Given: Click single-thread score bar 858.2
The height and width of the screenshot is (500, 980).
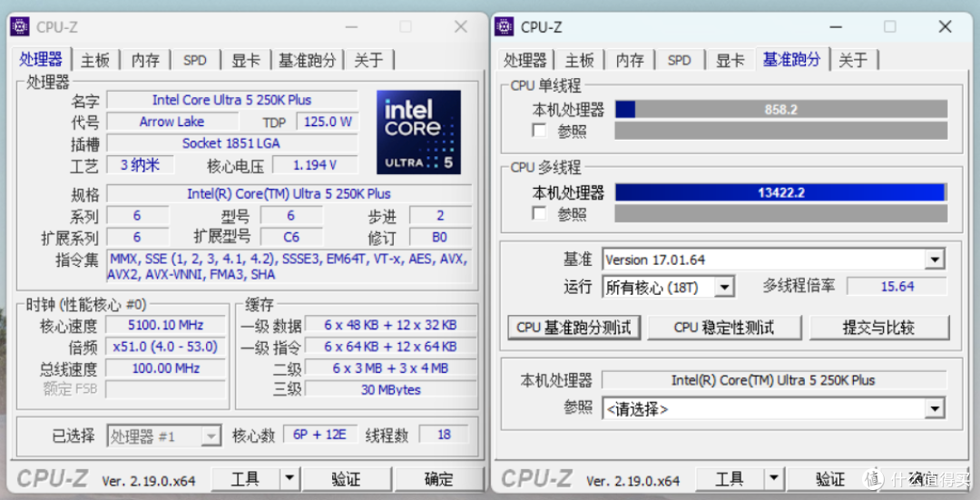Looking at the screenshot, I should 781,110.
